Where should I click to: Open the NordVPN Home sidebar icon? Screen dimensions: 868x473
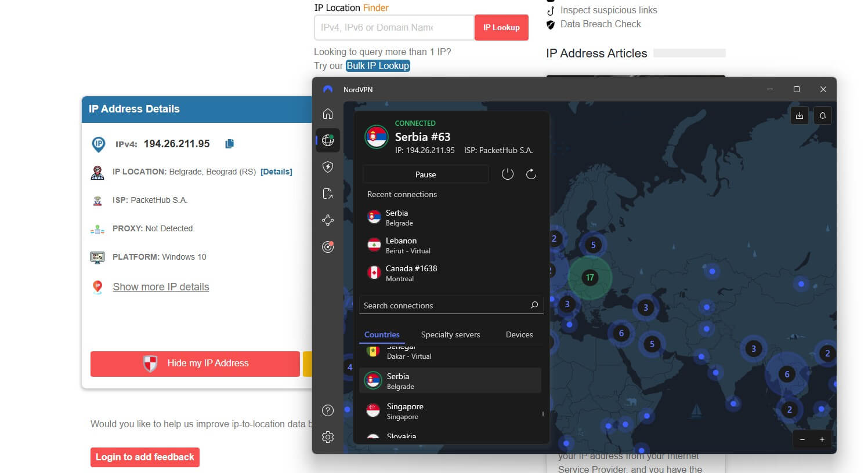pyautogui.click(x=328, y=114)
